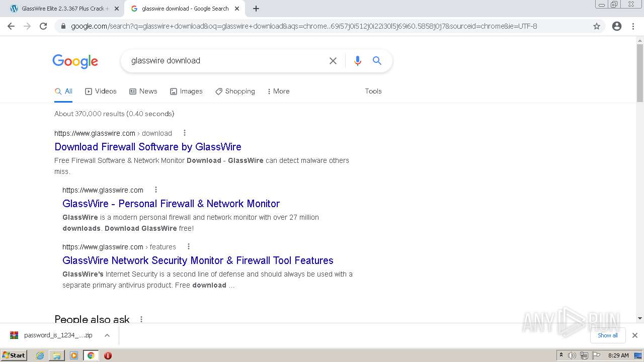Clear the search box with X icon
The height and width of the screenshot is (362, 644).
coord(333,61)
